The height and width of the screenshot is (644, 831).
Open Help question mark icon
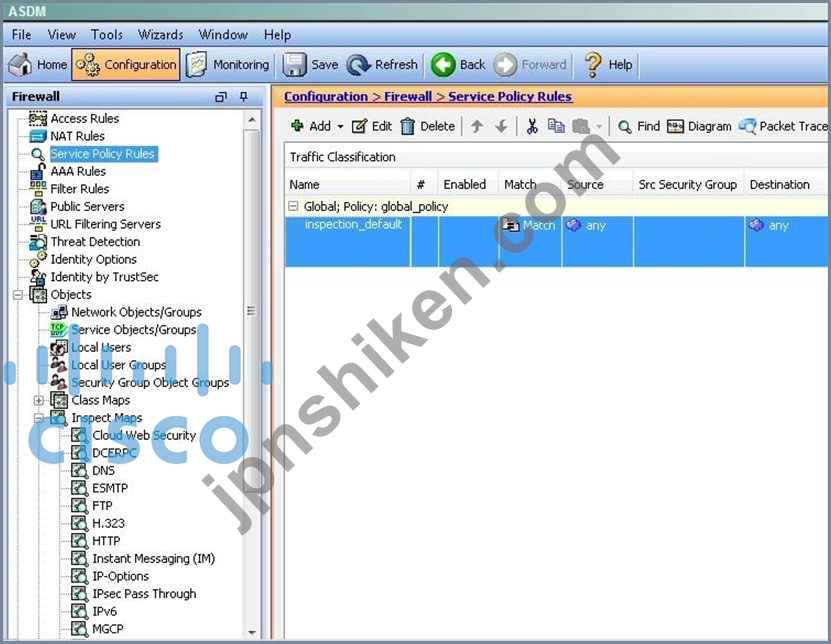point(593,65)
